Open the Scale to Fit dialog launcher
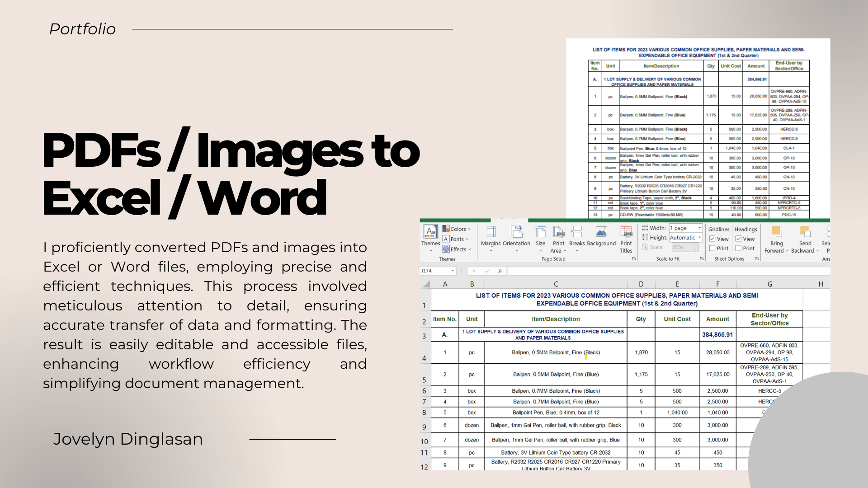This screenshot has height=488, width=868. [x=702, y=259]
